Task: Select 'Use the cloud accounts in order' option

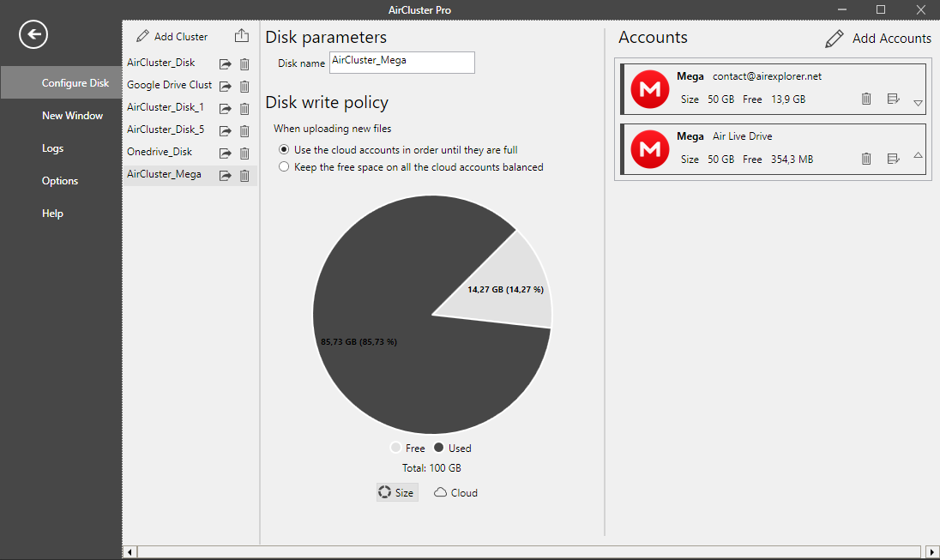Action: pyautogui.click(x=285, y=150)
